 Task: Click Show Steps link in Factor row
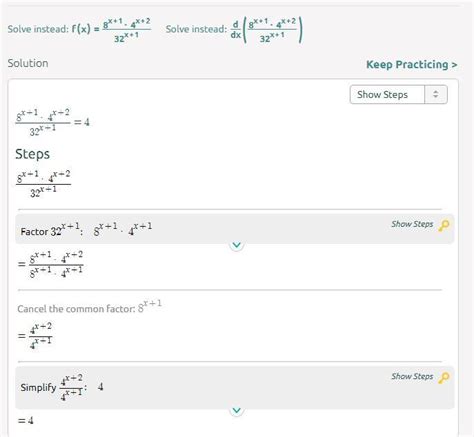pos(412,224)
